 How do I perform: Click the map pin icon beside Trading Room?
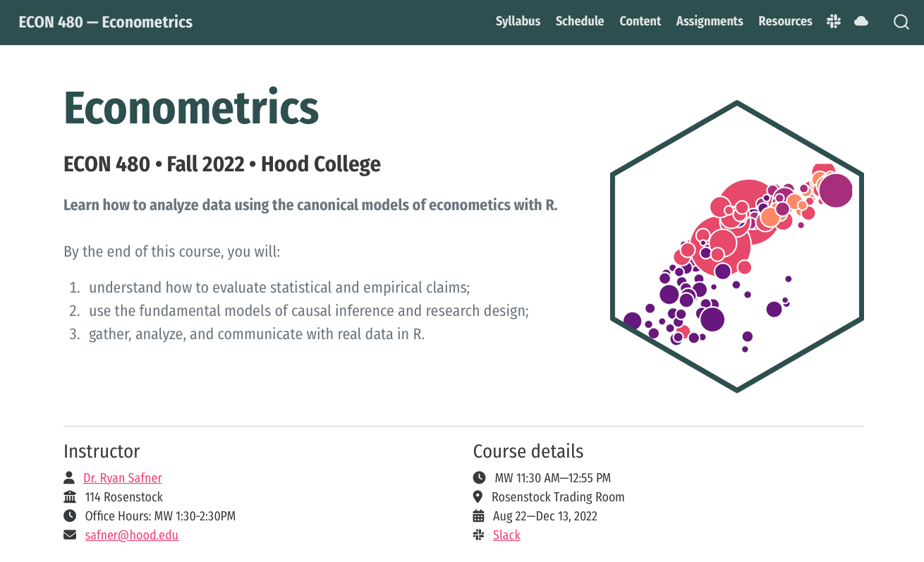[x=479, y=496]
